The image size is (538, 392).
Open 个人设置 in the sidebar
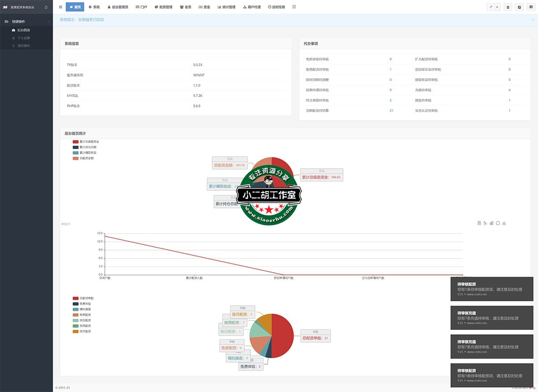coord(23,38)
